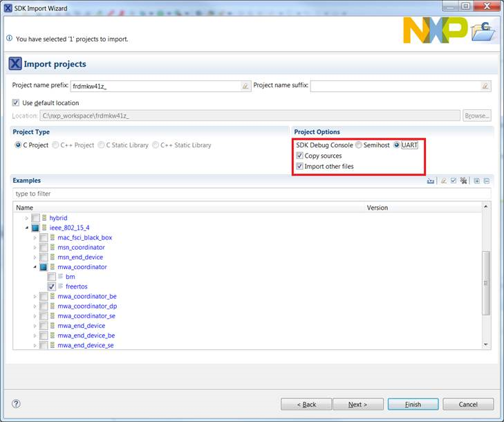
Task: Collapse the ieee_802_15_4 tree node
Action: point(27,228)
